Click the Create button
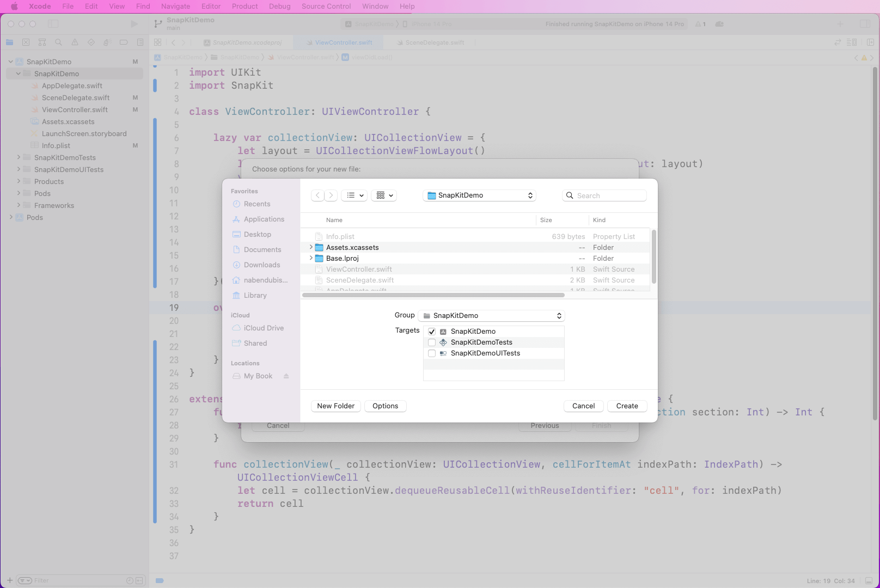 (x=627, y=406)
